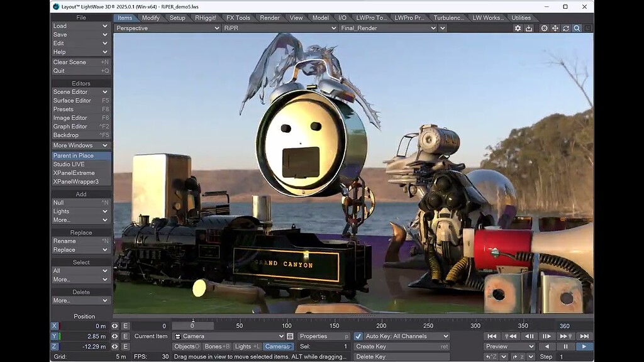Click frame 100 on the timeline slider
The height and width of the screenshot is (362, 644).
pyautogui.click(x=287, y=326)
